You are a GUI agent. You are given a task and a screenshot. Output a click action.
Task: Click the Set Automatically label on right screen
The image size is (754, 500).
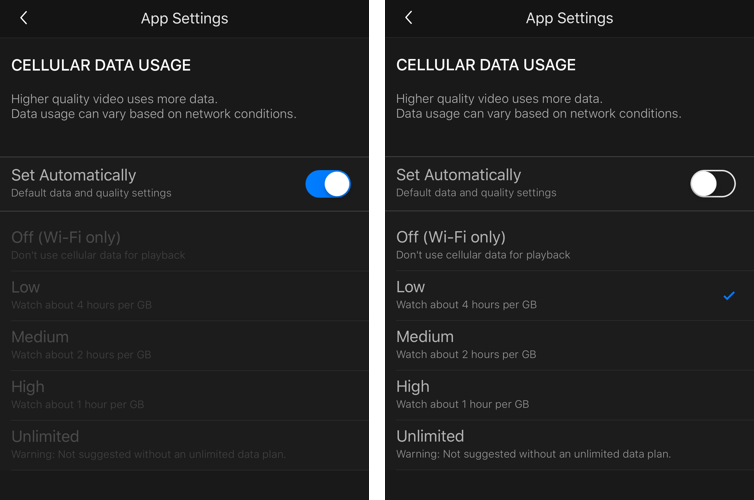point(458,175)
